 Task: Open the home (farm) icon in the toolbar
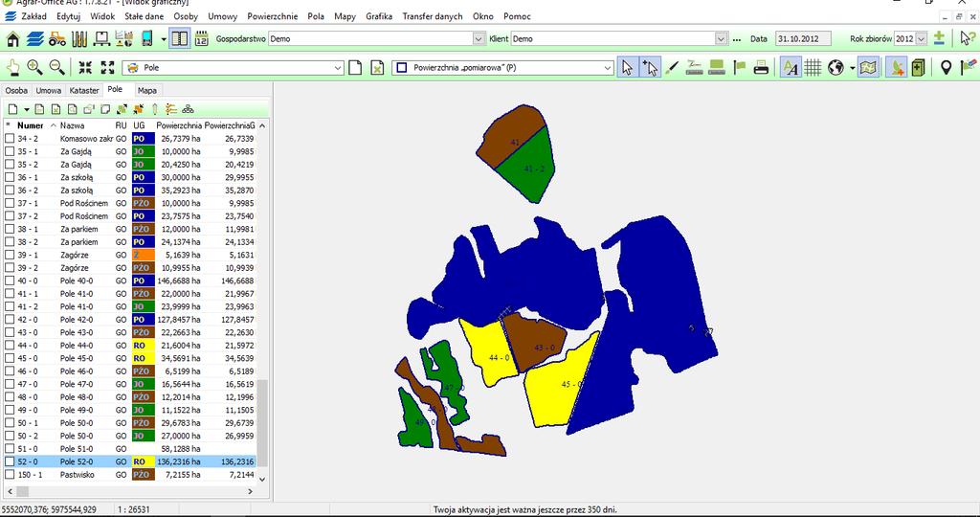click(x=12, y=38)
